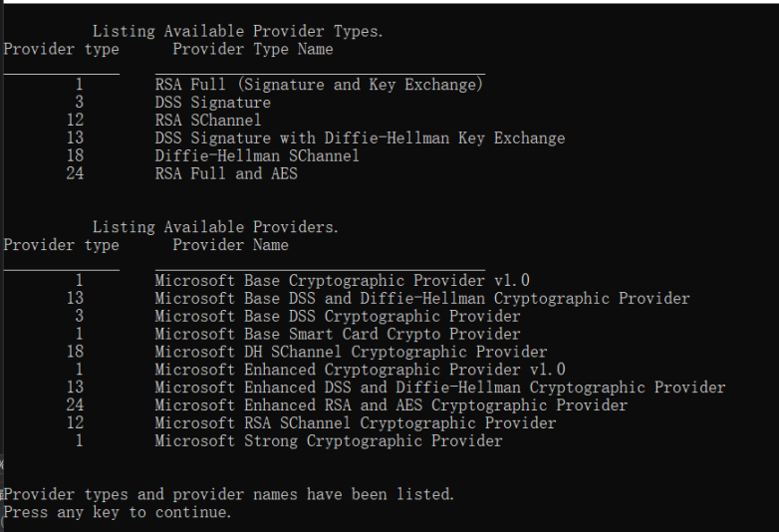
Task: Click 'Microsoft Base Cryptographic Provider v1.0' line
Action: (342, 281)
